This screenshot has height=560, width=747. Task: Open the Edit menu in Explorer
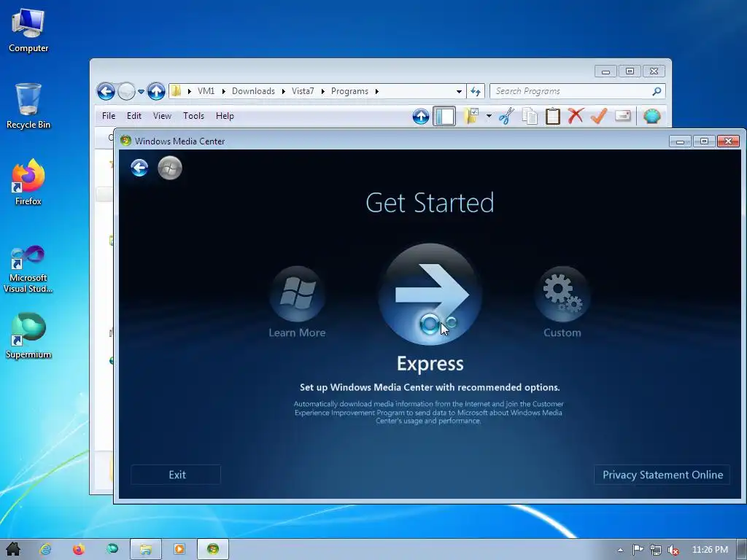pos(134,116)
